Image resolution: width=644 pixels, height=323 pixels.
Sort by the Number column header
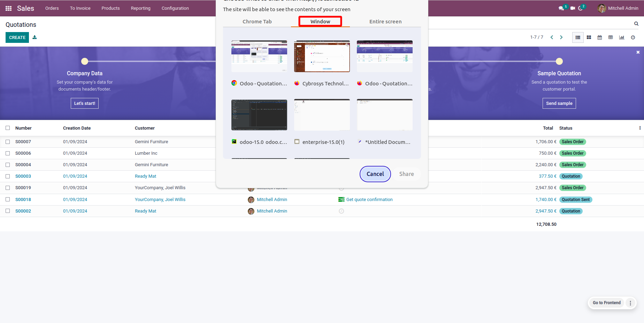click(23, 128)
